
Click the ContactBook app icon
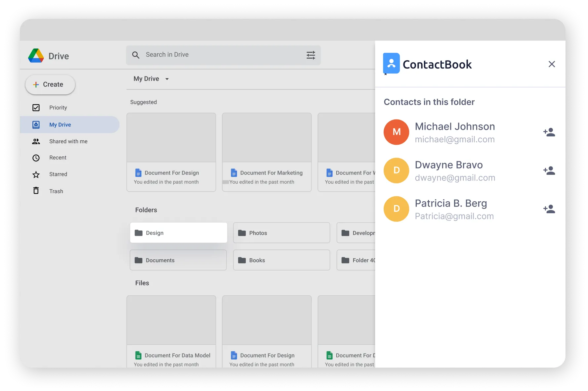(x=391, y=63)
